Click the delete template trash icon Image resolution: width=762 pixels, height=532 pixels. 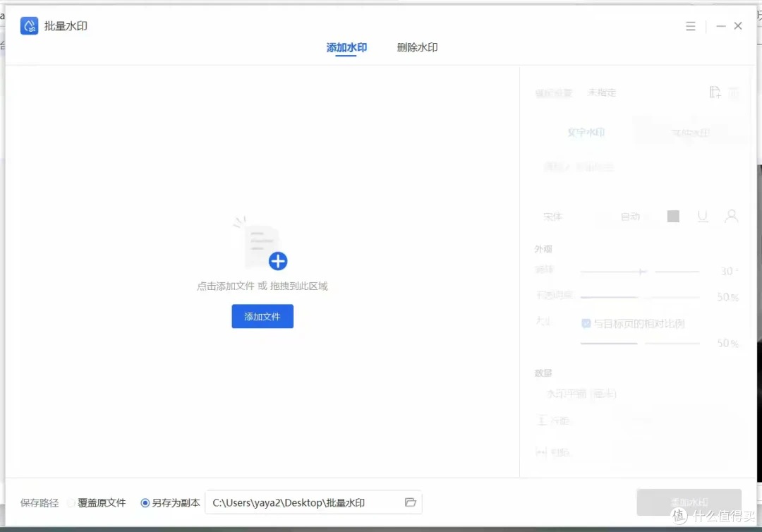734,92
